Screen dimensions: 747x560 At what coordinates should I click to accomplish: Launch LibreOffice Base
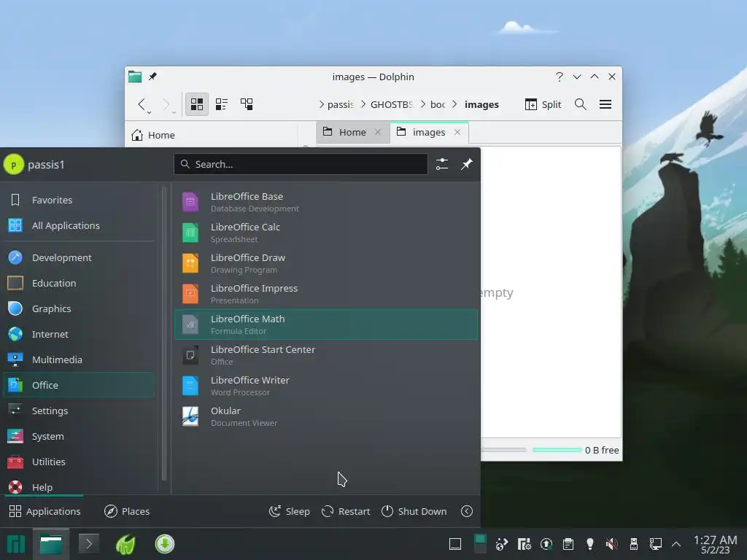tap(326, 202)
